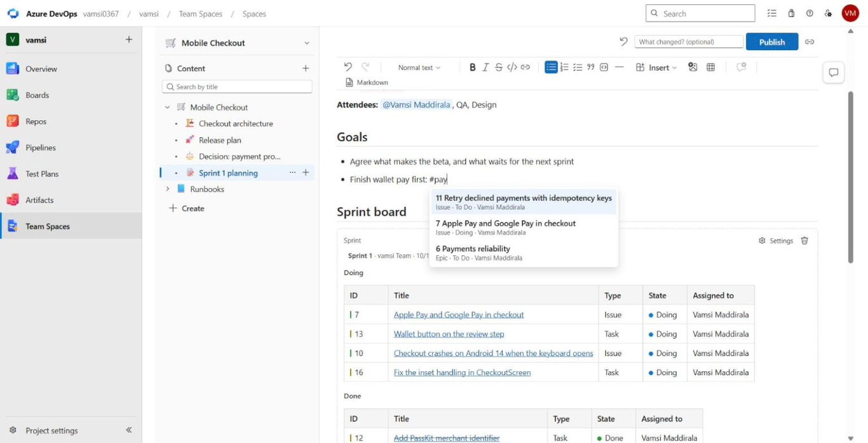Open the marketplace shopping bag icon
This screenshot has width=868, height=443.
click(x=791, y=13)
